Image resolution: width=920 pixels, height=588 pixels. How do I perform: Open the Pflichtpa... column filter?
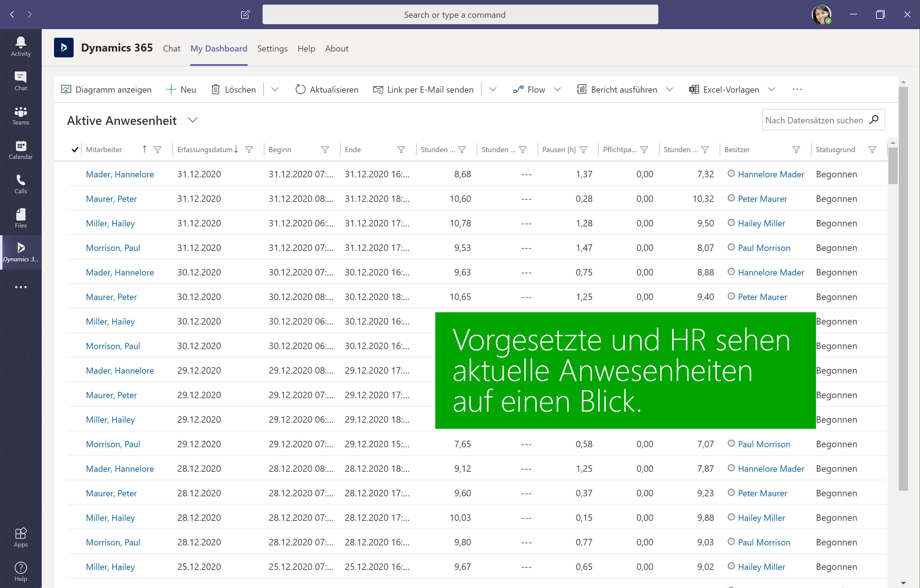coord(645,149)
